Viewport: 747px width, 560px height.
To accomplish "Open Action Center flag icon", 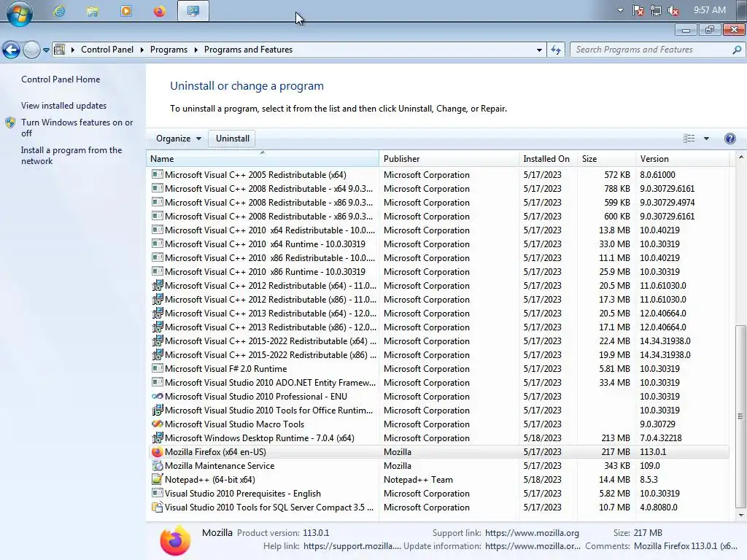I will click(x=638, y=10).
